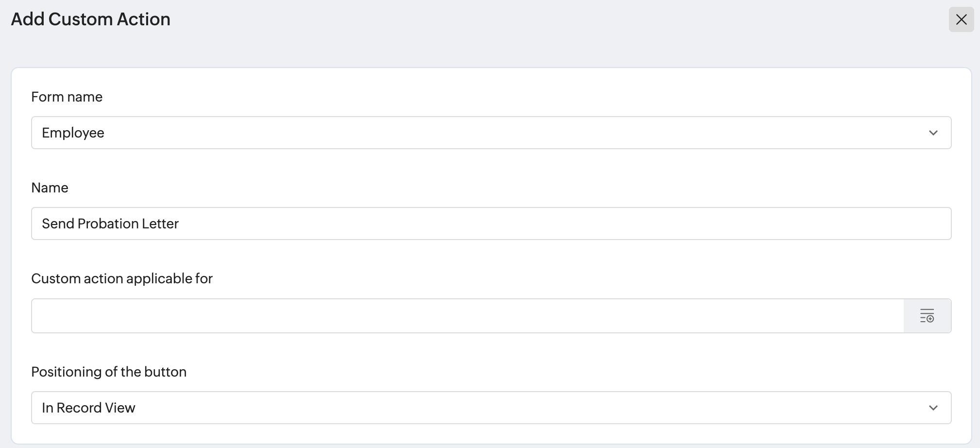Click the "Form name" field label
The height and width of the screenshot is (448, 980).
click(67, 97)
